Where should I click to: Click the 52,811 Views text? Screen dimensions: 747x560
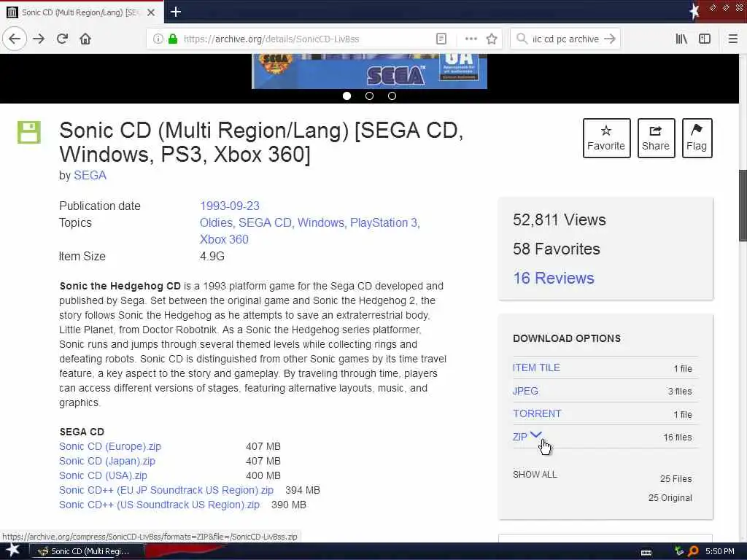[560, 219]
